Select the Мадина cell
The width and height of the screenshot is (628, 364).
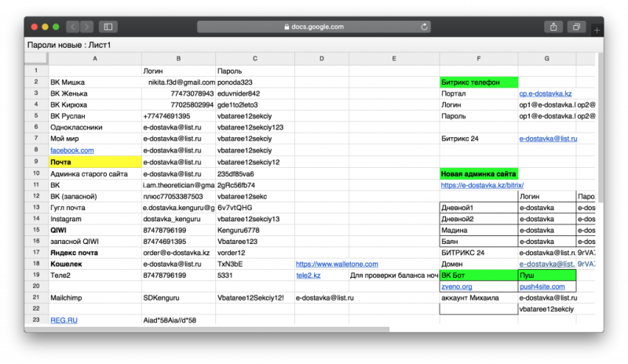pos(479,231)
